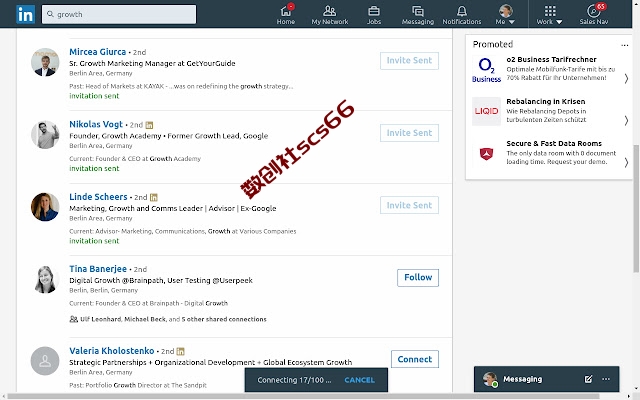The height and width of the screenshot is (400, 640).
Task: Click the premium badge next to Valeria Kholostenko
Action: 180,351
